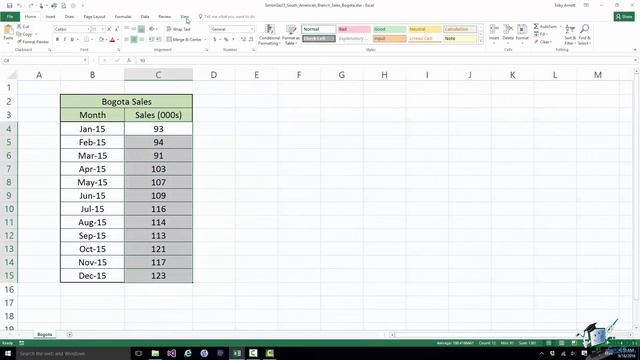Image resolution: width=640 pixels, height=360 pixels.
Task: Click Increase Font Size icon
Action: 109,29
